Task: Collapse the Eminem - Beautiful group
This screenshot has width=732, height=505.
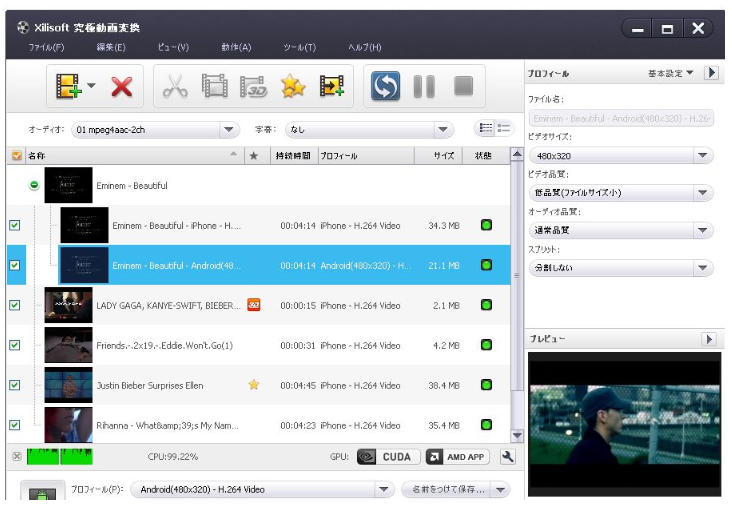Action: pos(34,185)
